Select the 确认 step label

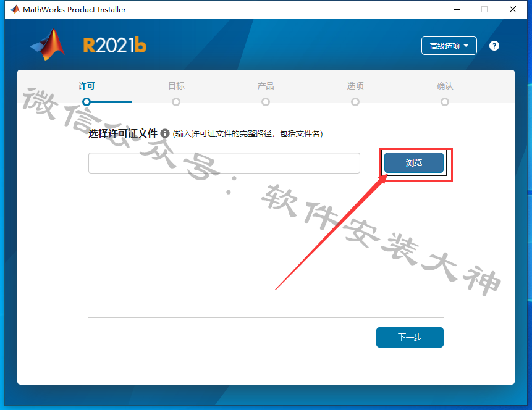(445, 86)
